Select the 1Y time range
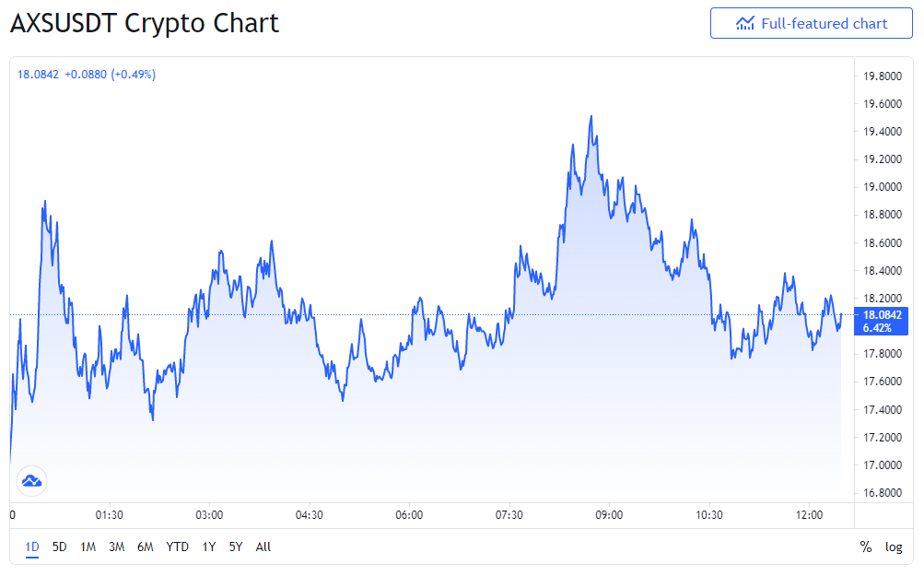The image size is (924, 576). point(208,547)
